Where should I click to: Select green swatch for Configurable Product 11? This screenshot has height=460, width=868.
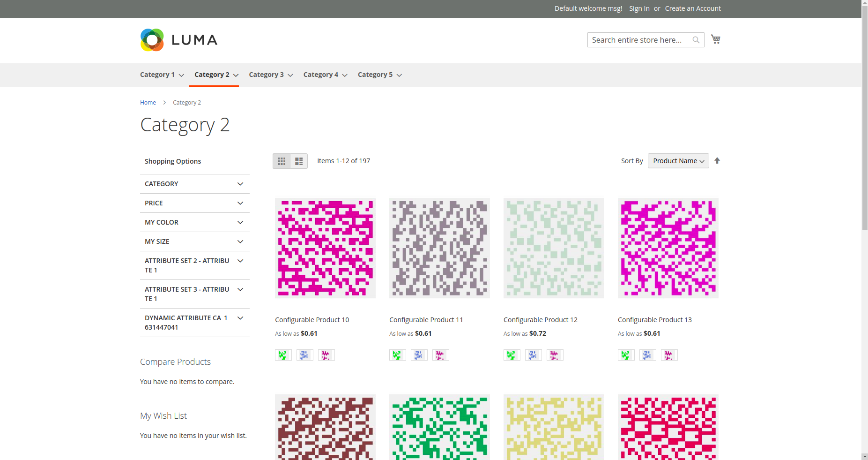(x=398, y=355)
